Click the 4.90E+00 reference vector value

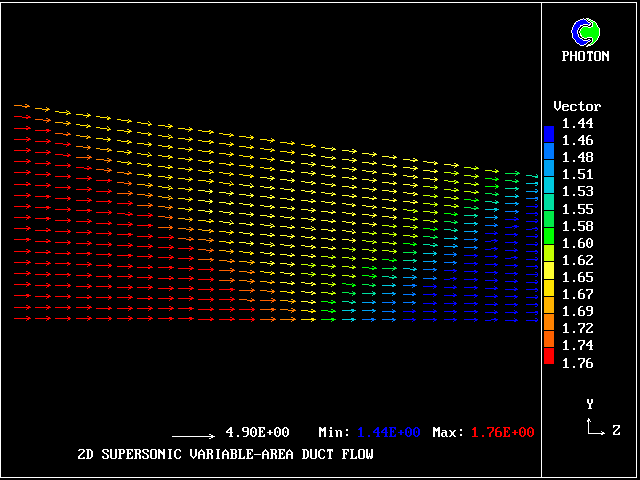click(x=257, y=432)
